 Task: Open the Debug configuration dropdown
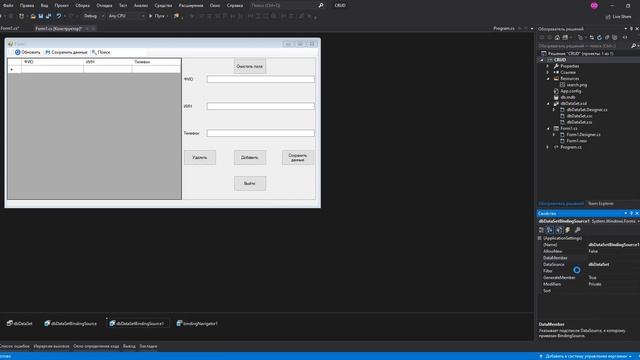[93, 16]
